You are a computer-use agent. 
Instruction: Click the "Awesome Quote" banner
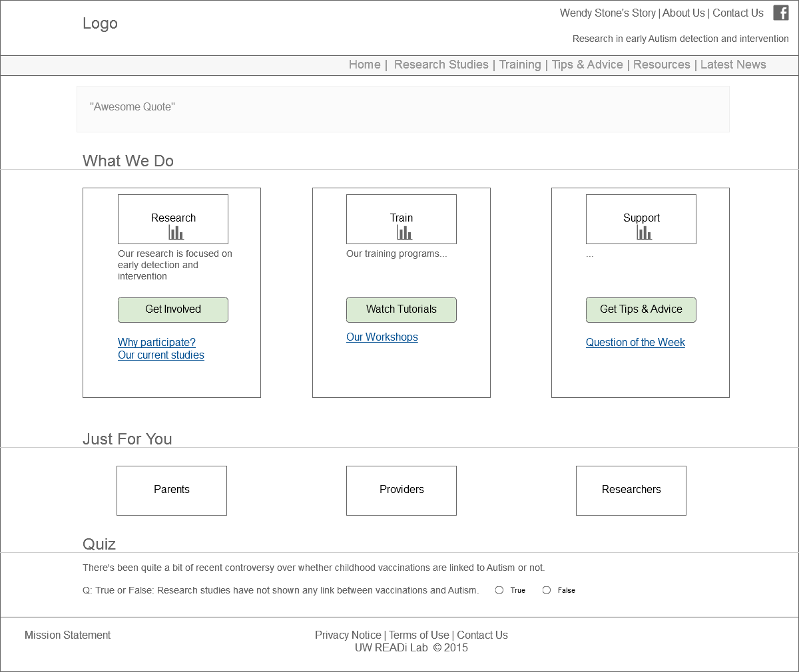403,109
